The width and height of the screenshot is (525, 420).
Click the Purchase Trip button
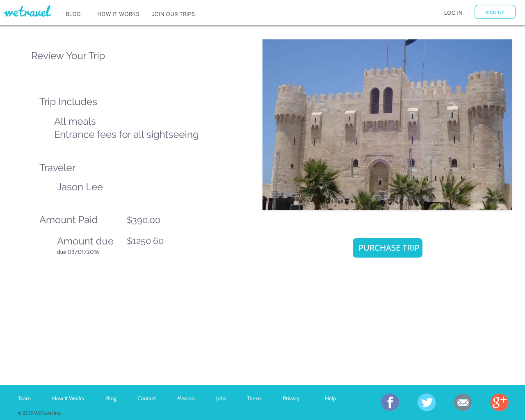pos(388,248)
